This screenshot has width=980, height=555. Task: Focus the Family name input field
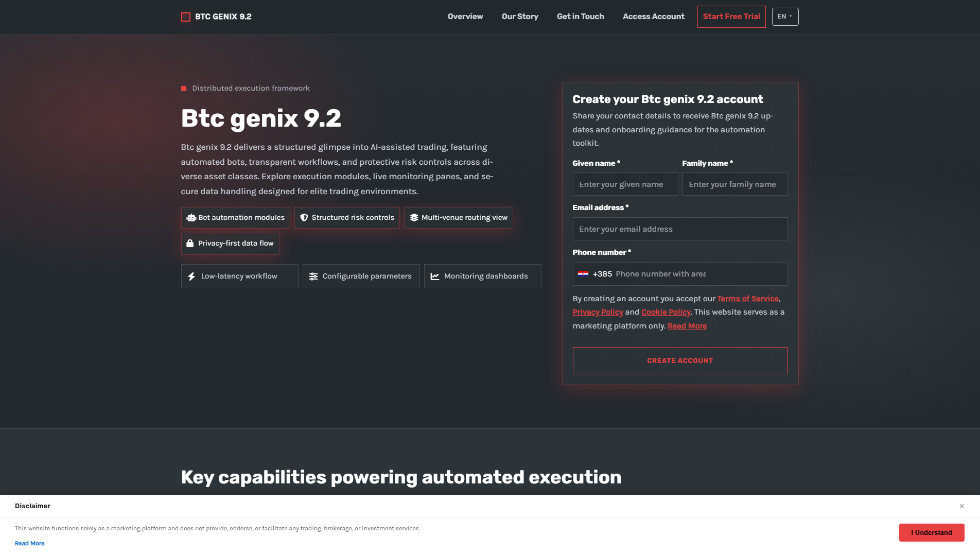pyautogui.click(x=735, y=184)
